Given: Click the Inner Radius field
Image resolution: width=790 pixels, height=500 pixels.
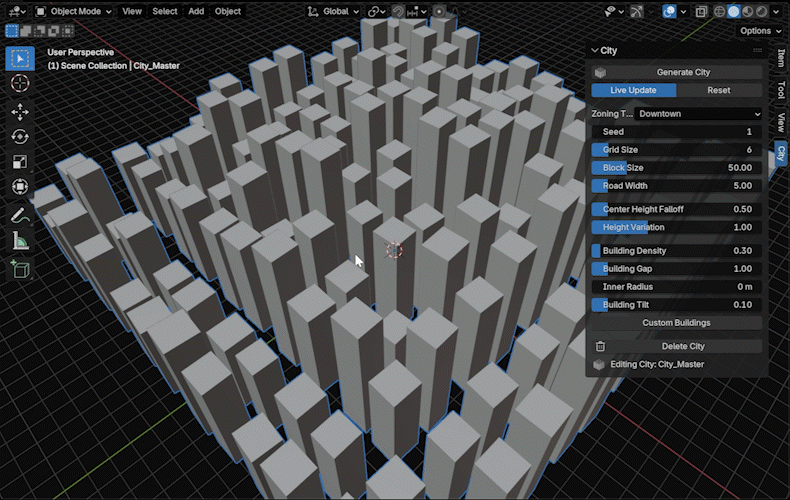Looking at the screenshot, I should [677, 287].
